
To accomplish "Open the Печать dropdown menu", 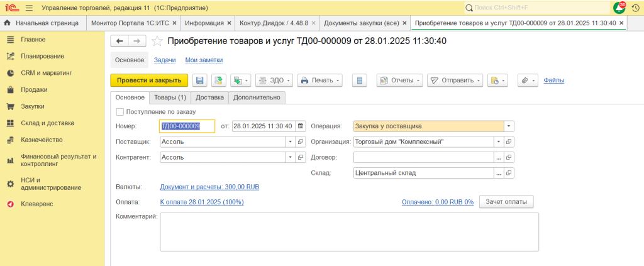I will point(320,80).
